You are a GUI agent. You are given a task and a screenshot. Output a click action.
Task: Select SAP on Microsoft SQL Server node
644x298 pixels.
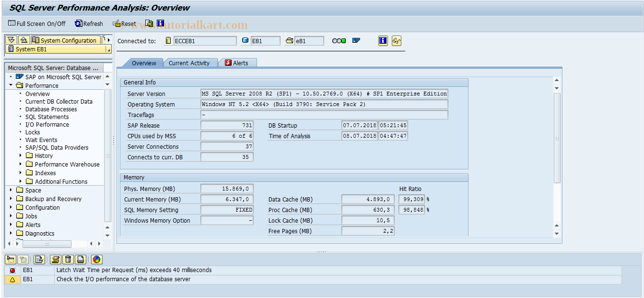[63, 77]
